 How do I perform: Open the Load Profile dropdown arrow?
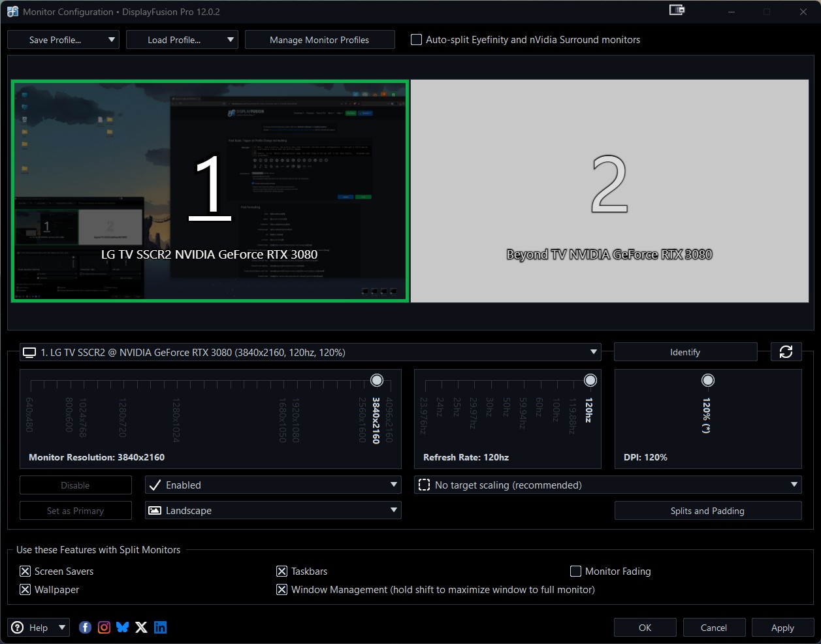[x=231, y=40]
